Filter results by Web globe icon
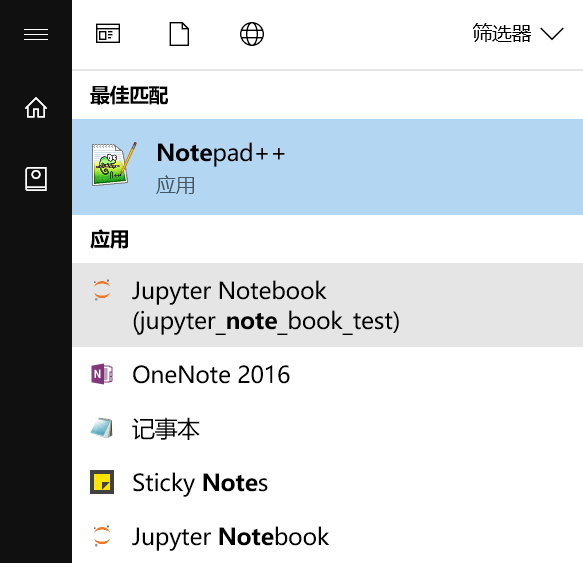 tap(252, 34)
